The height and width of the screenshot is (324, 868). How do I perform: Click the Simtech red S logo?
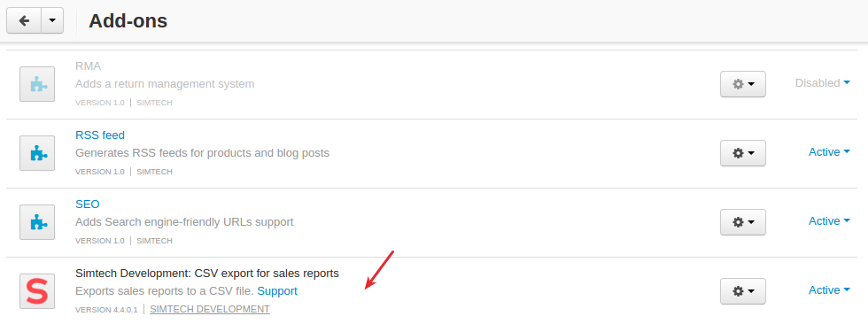pyautogui.click(x=37, y=291)
